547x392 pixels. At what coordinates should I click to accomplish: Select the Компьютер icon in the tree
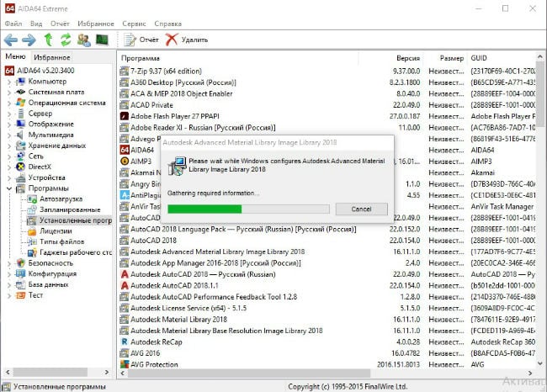21,82
